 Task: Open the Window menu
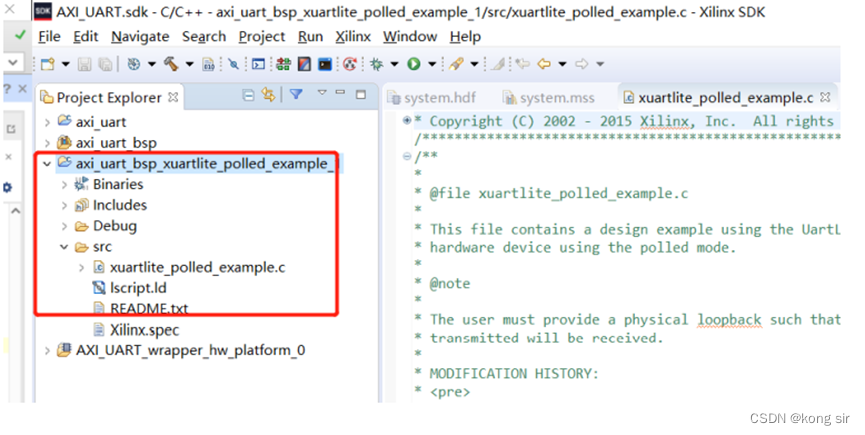410,36
